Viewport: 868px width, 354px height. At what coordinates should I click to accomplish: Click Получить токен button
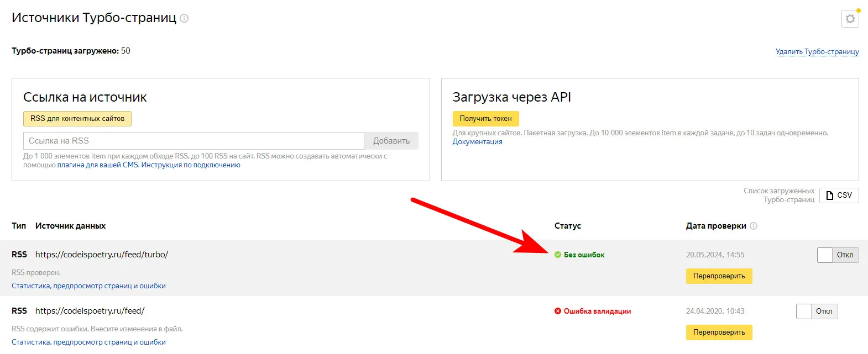[x=485, y=119]
